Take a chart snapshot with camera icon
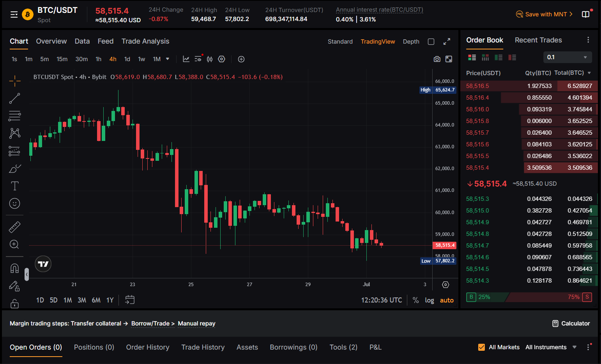The image size is (601, 364). tap(437, 59)
